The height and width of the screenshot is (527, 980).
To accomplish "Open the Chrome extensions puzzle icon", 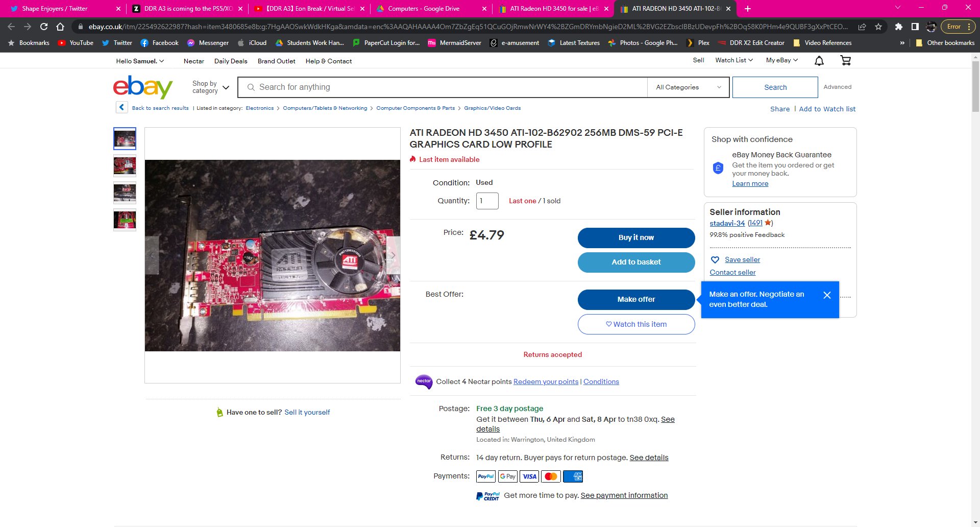I will click(x=898, y=27).
